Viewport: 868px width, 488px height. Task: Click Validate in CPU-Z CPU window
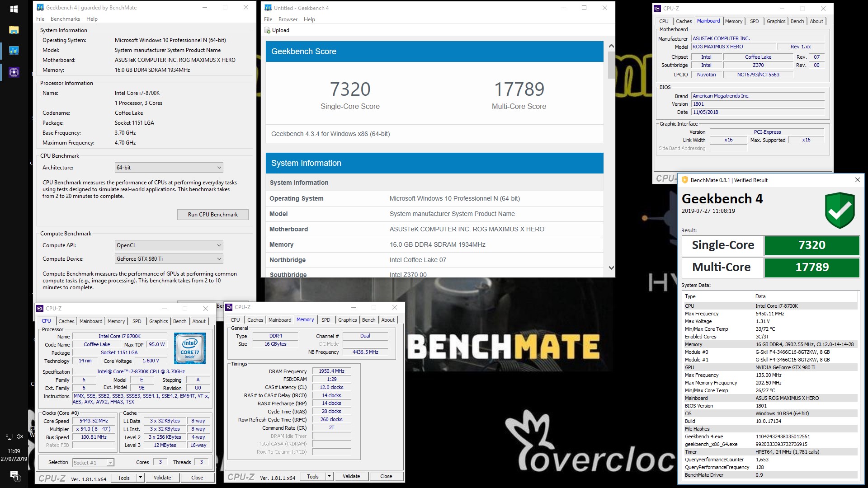(162, 478)
